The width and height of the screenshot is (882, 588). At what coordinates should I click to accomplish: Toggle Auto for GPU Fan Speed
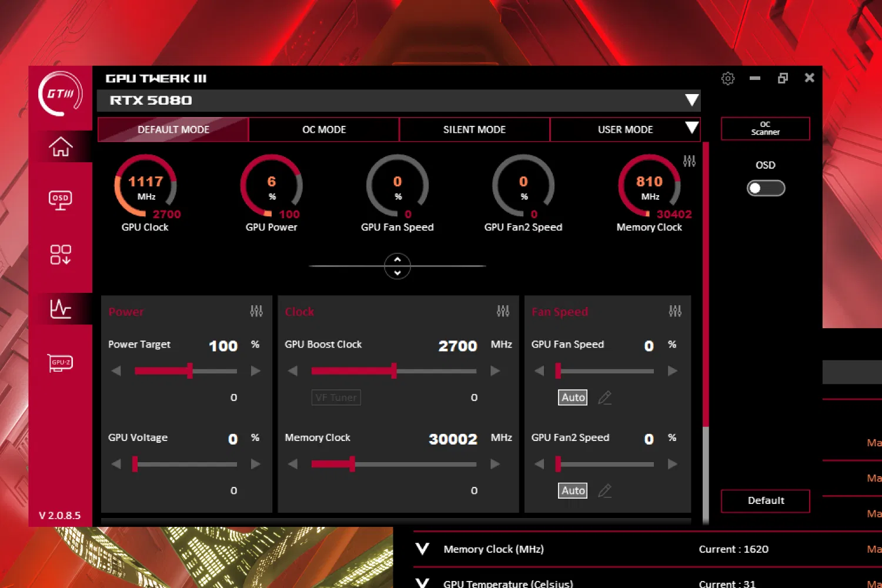coord(573,397)
